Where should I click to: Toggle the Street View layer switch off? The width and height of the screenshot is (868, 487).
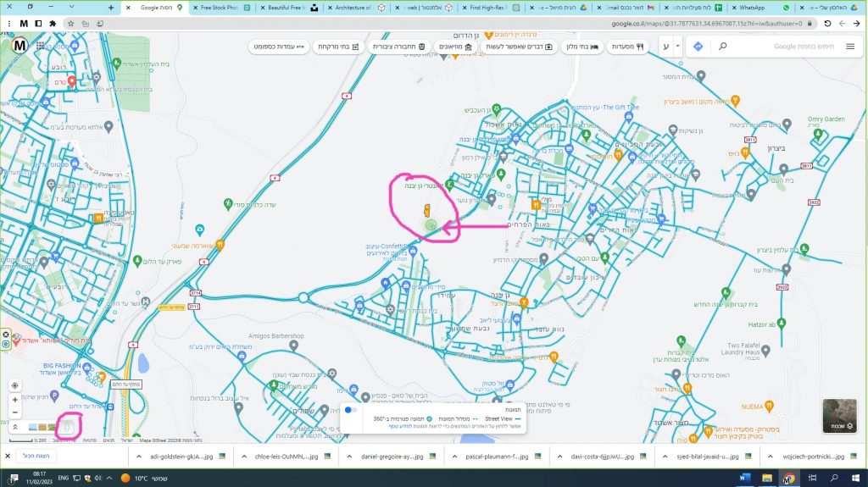click(x=350, y=410)
